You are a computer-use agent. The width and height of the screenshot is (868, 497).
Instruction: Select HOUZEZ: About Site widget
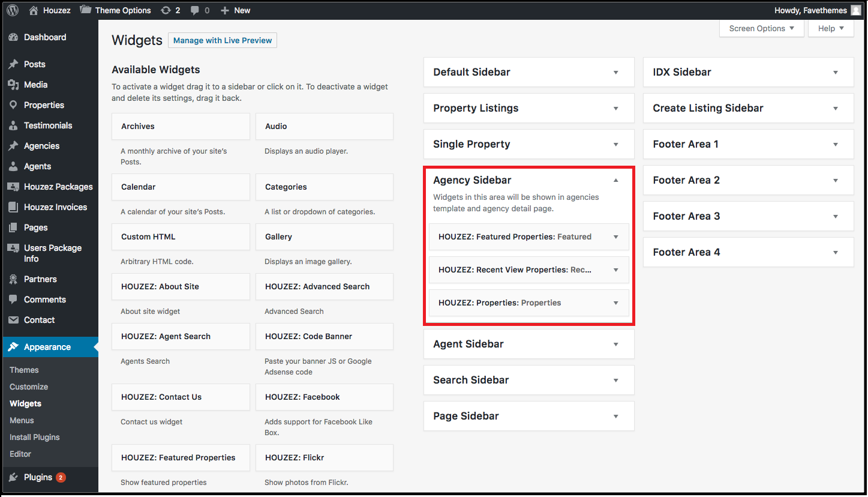(x=181, y=286)
